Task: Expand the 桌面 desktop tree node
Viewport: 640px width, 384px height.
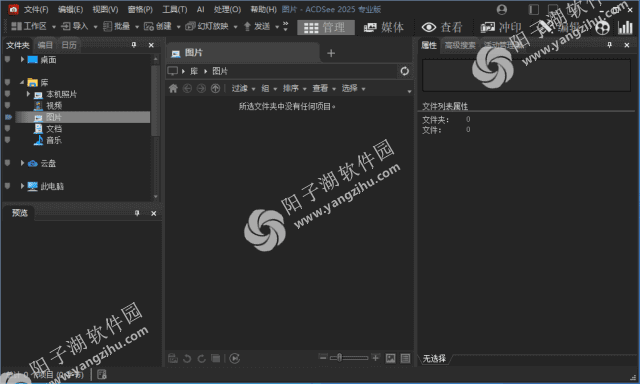Action: [x=22, y=60]
